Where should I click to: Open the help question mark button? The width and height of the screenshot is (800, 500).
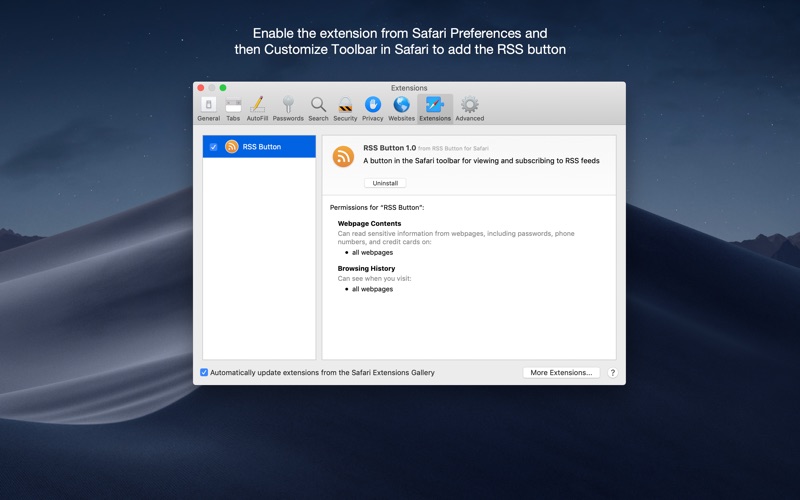pos(613,372)
